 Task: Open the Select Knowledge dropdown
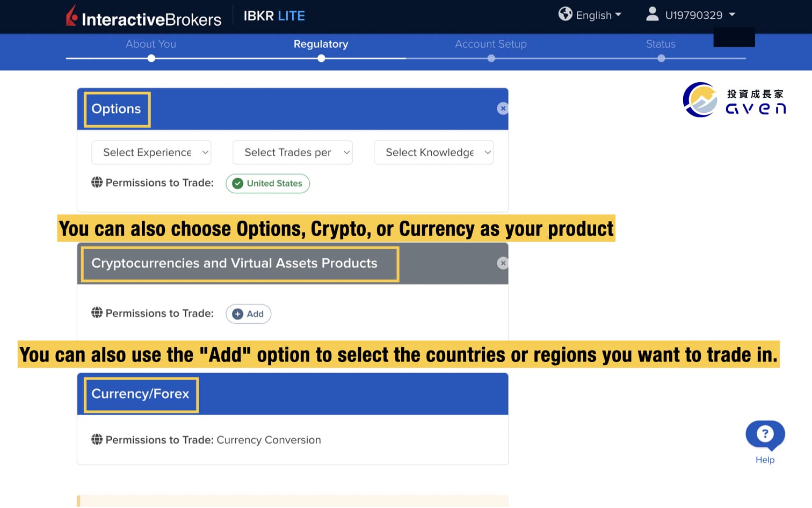point(433,153)
